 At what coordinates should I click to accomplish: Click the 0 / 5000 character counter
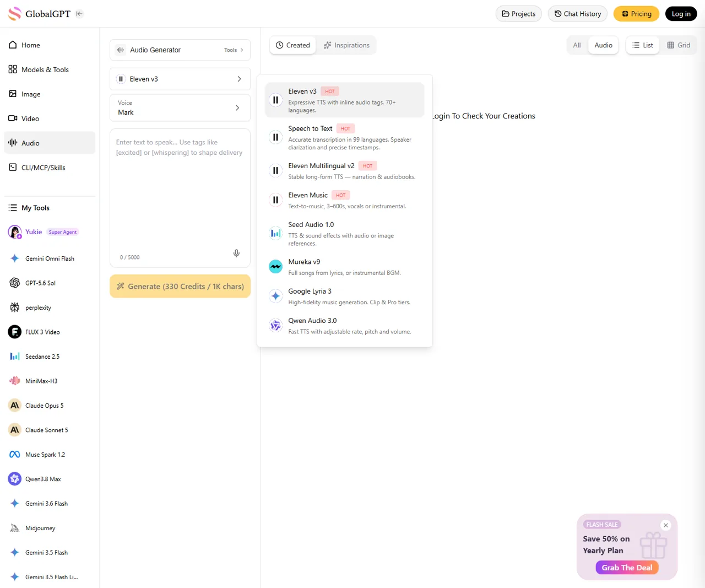129,257
